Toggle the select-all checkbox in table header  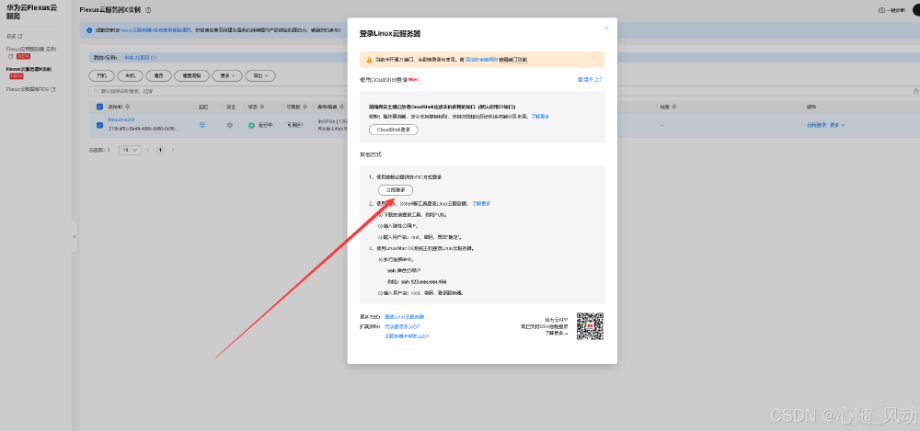click(x=100, y=107)
